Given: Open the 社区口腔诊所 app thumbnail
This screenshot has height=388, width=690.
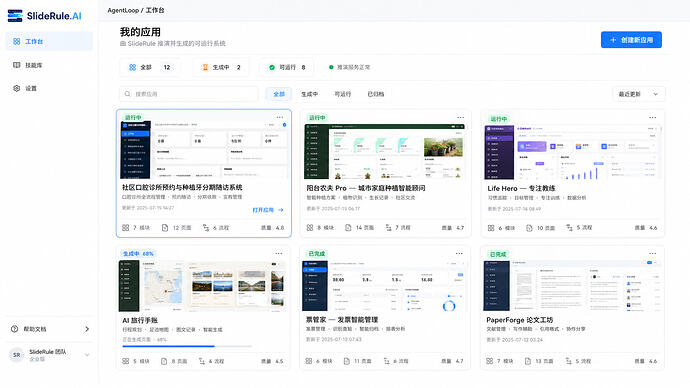Looking at the screenshot, I should (204, 150).
